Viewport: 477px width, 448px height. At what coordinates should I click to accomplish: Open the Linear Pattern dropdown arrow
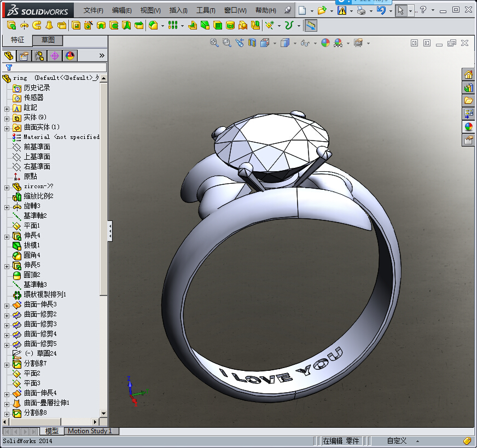182,26
